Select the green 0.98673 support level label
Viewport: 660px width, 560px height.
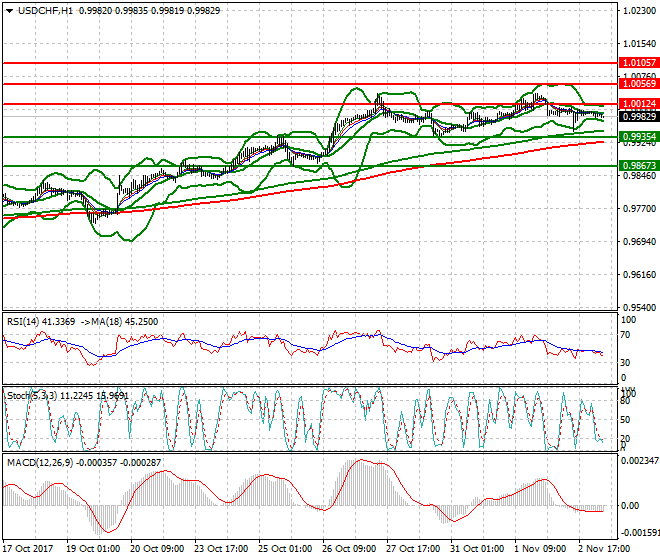(x=639, y=166)
